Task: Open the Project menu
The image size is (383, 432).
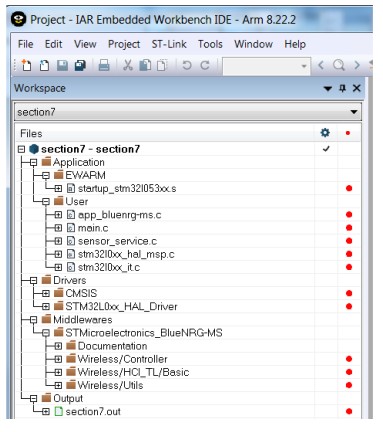Action: point(124,44)
